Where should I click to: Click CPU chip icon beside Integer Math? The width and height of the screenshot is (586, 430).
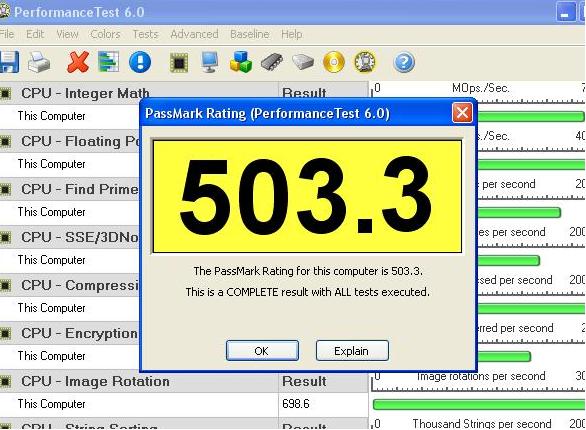click(5, 93)
